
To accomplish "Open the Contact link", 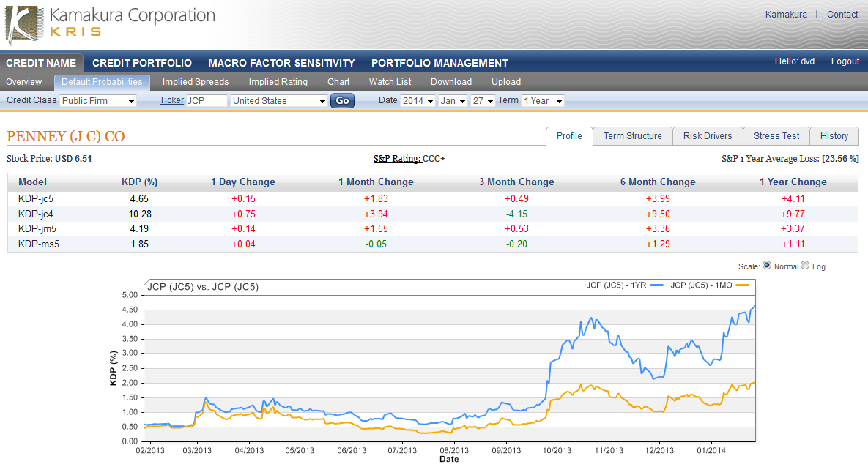I will (842, 15).
